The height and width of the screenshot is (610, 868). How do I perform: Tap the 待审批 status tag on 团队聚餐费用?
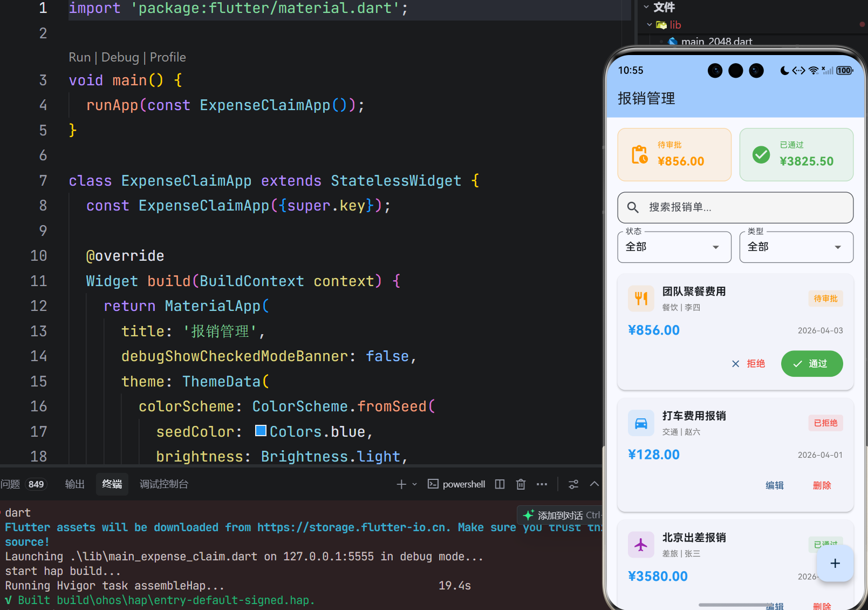click(x=825, y=299)
